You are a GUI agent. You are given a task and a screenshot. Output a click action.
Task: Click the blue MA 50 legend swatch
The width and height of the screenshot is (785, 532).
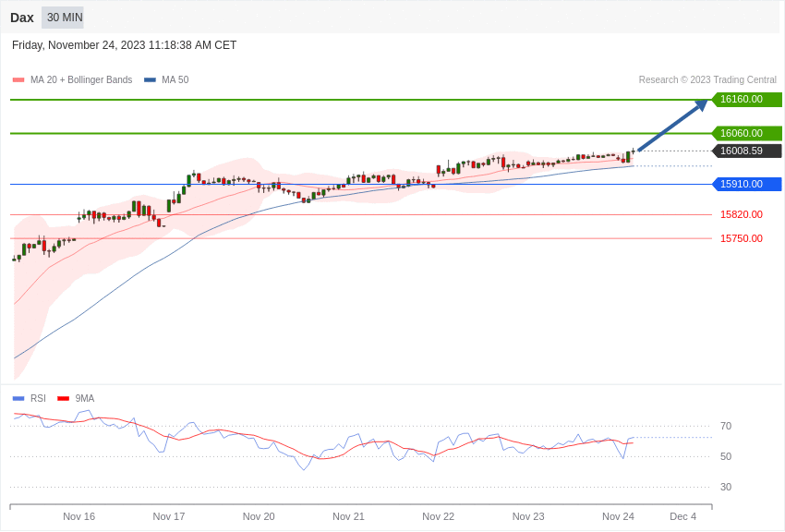[150, 80]
